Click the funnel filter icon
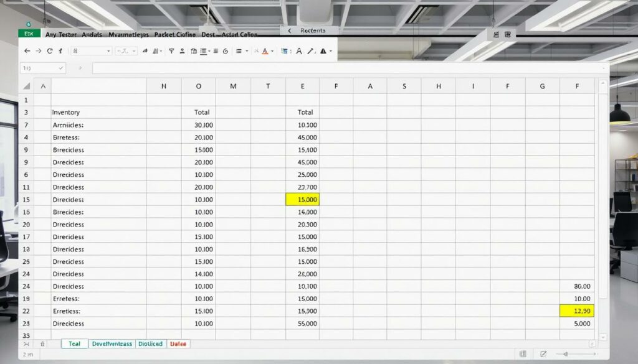638x364 pixels. (172, 51)
